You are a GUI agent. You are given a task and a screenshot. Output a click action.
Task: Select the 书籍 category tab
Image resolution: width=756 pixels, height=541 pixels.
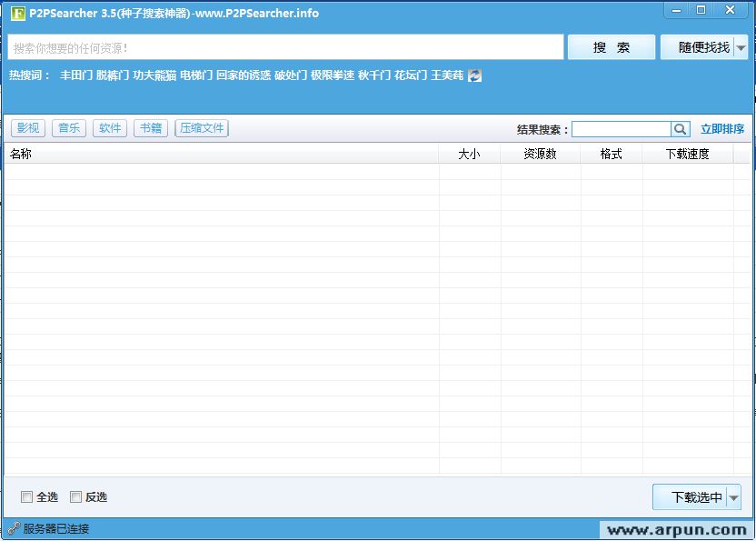pyautogui.click(x=151, y=128)
